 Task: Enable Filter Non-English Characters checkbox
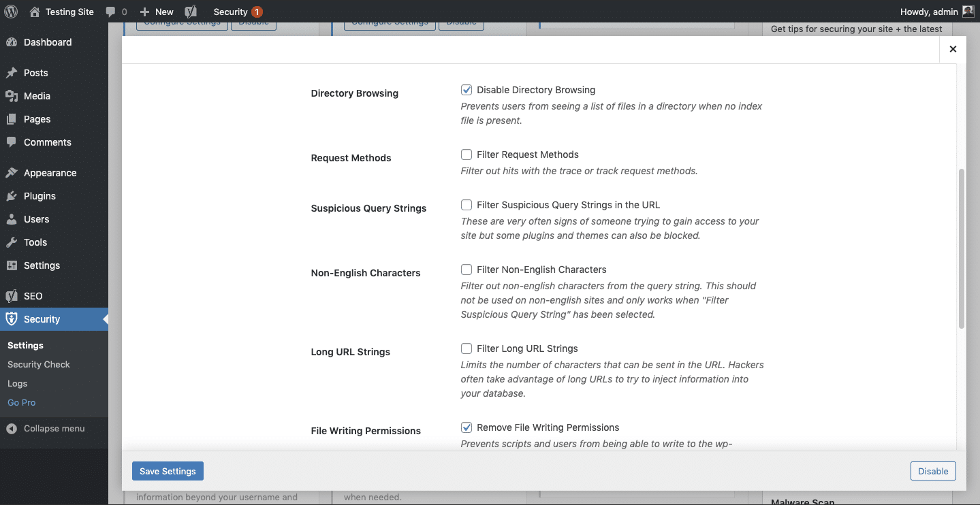point(467,270)
